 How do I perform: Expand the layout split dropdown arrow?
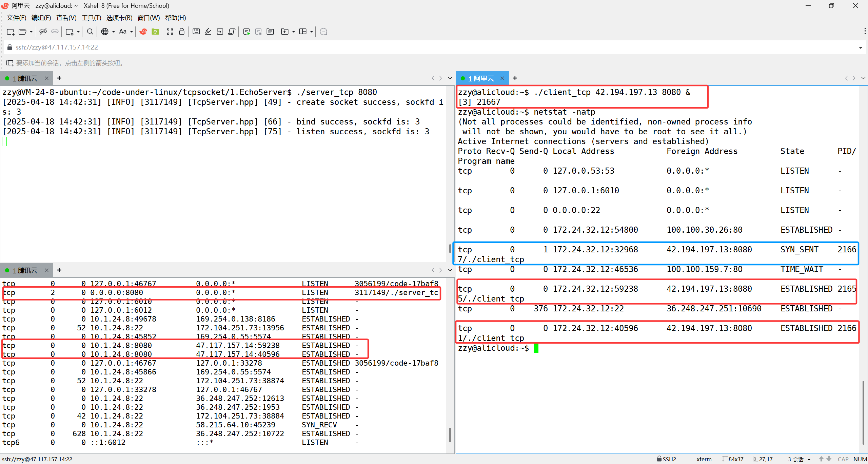click(x=311, y=32)
